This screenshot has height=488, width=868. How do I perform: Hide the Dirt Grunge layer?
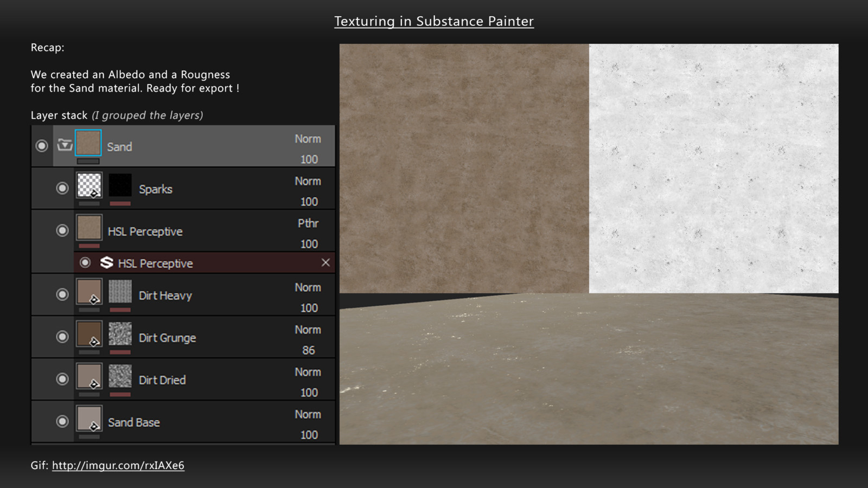coord(62,337)
